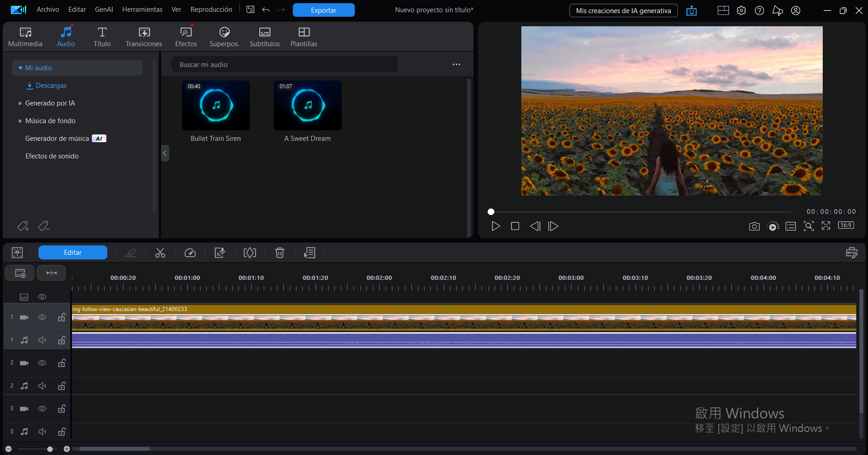
Task: Click the save project floppy disk icon
Action: [x=250, y=10]
